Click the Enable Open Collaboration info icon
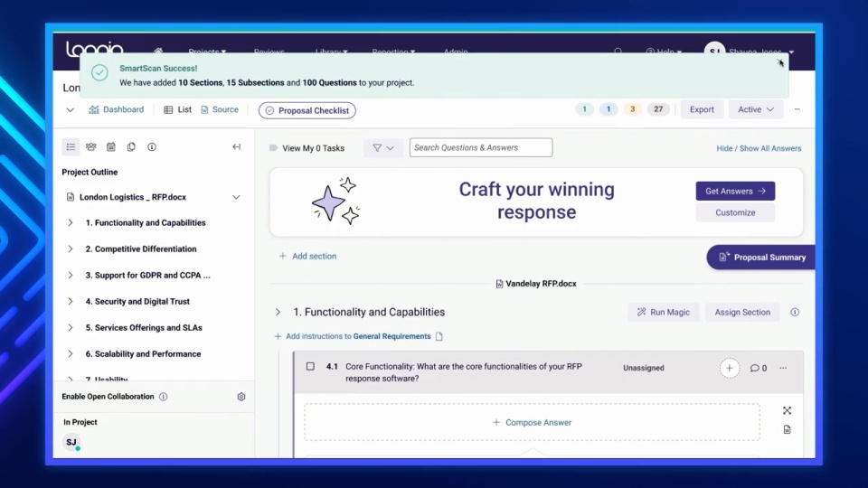Image resolution: width=868 pixels, height=488 pixels. pos(164,397)
